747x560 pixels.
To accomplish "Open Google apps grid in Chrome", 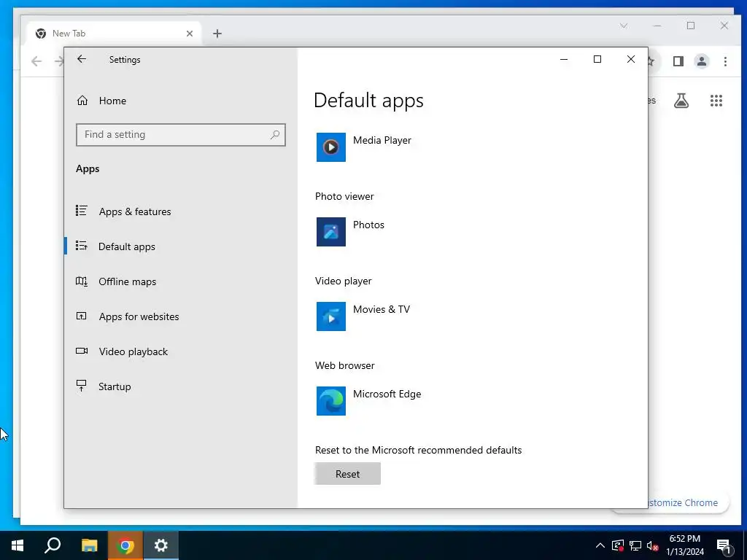I will tap(716, 101).
